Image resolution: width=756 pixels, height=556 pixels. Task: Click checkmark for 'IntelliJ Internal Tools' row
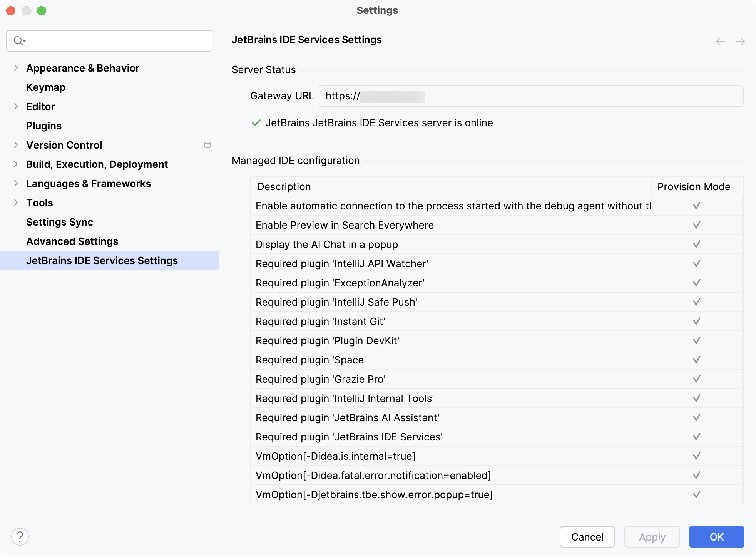coord(696,398)
